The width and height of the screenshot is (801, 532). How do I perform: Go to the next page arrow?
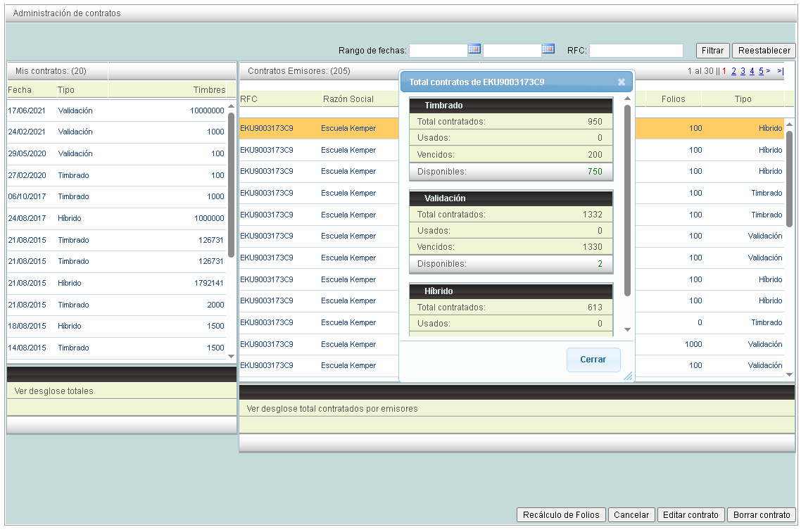[x=769, y=71]
